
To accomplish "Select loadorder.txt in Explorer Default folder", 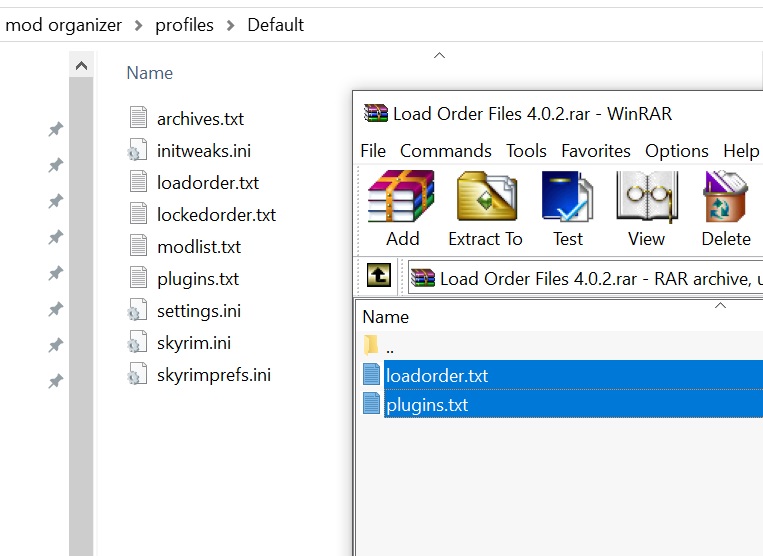I will (208, 182).
